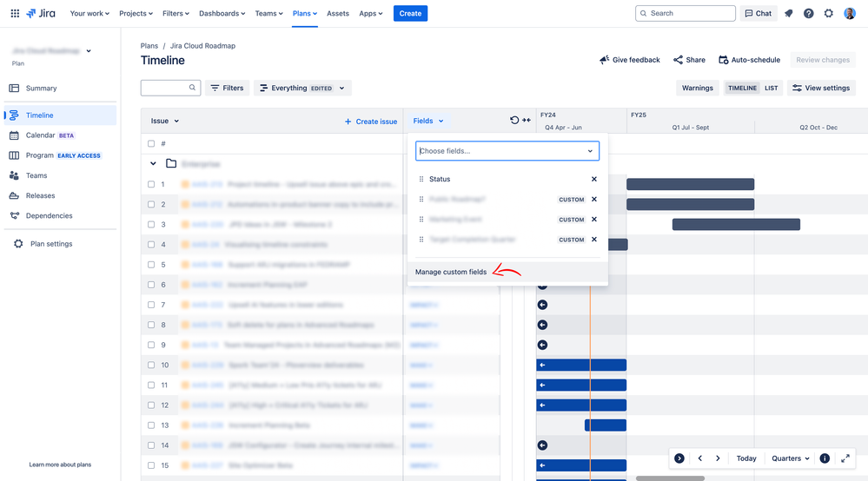Open the Choose fields combo box

pyautogui.click(x=507, y=151)
